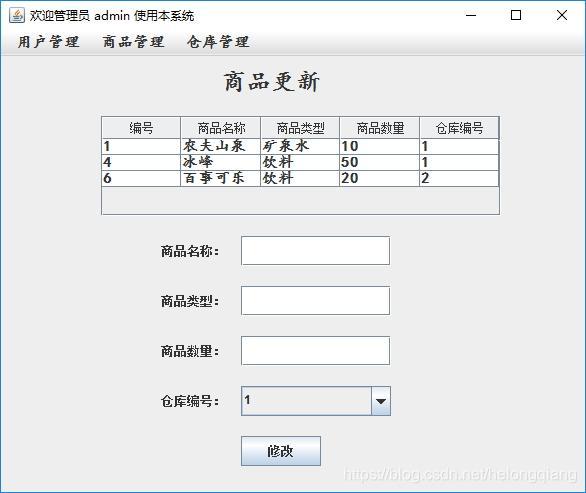Expand the 仓库编号 dropdown arrow
Image resolution: width=586 pixels, height=493 pixels.
tap(381, 401)
